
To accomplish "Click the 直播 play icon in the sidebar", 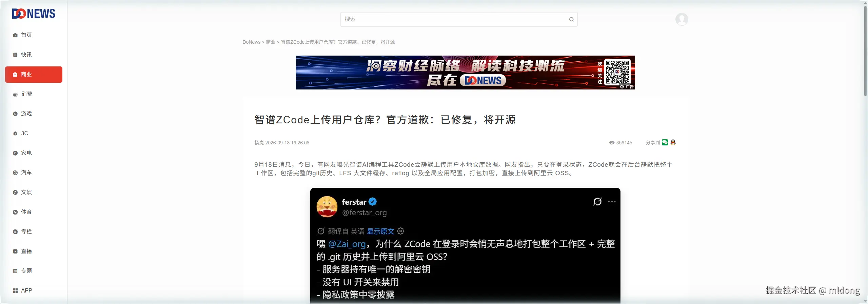I will click(x=15, y=251).
